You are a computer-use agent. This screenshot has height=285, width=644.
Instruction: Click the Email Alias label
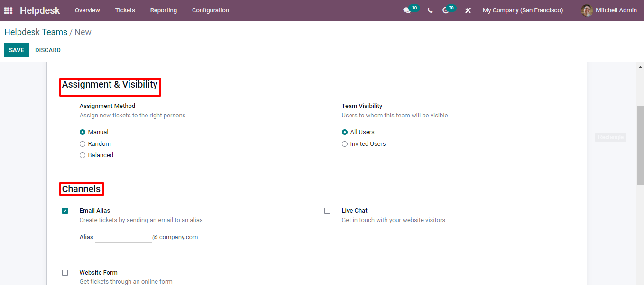click(95, 211)
